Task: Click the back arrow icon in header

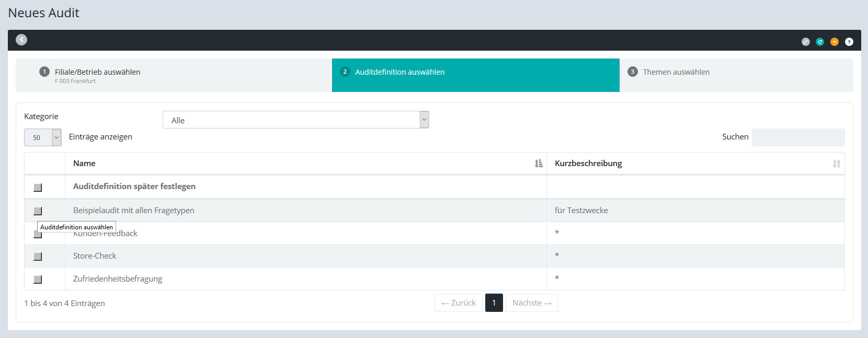Action: pyautogui.click(x=21, y=40)
